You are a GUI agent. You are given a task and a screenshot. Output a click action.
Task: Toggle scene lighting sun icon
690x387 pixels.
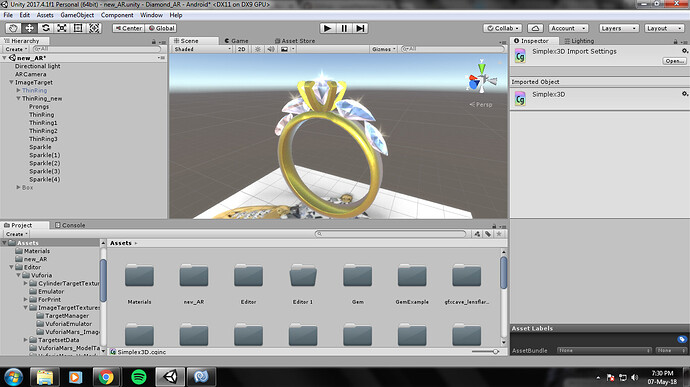[258, 49]
